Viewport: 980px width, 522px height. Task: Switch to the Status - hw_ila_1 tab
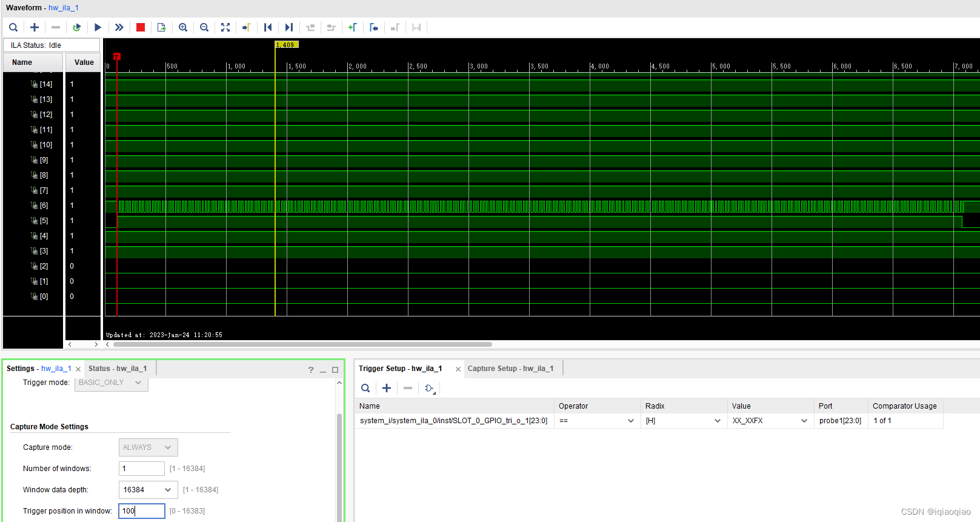click(118, 369)
